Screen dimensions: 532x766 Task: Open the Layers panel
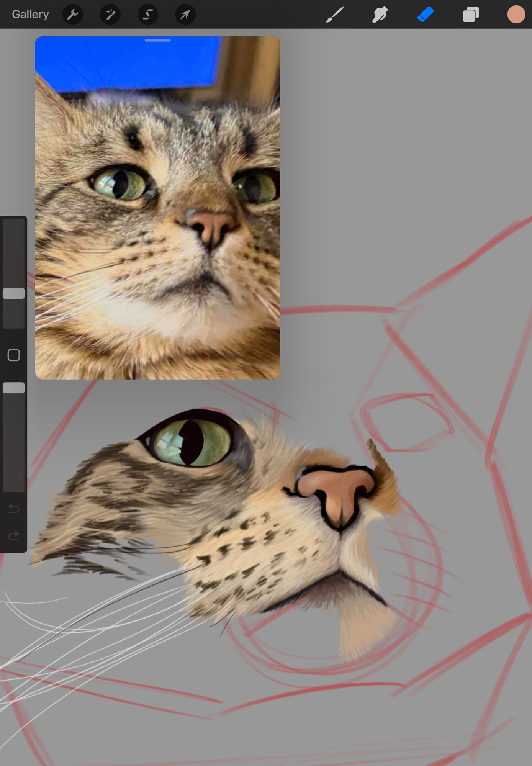pos(471,15)
